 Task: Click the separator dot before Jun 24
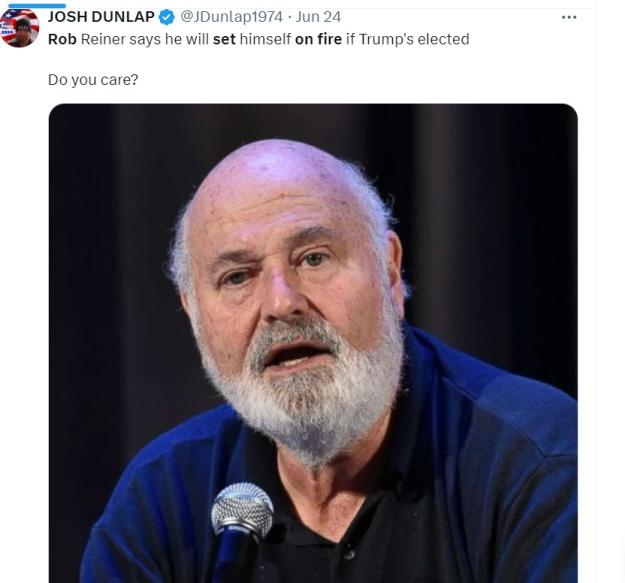289,17
